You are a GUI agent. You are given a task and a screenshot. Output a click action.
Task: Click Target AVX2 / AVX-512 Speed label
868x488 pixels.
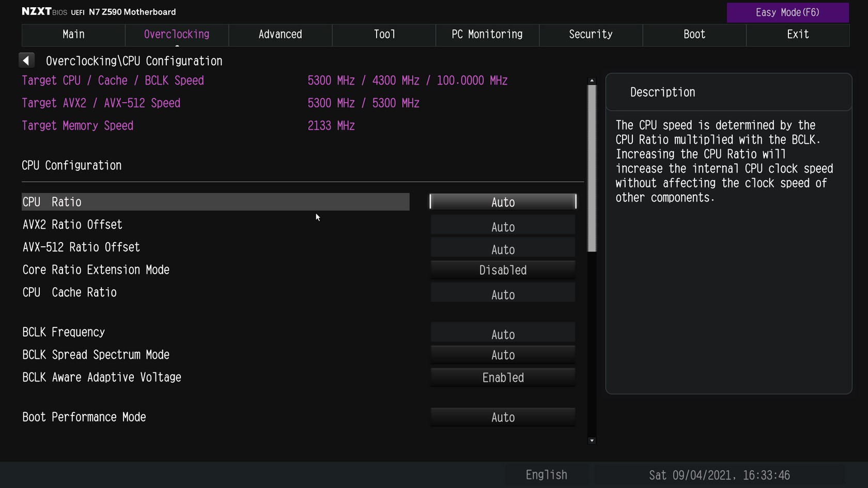[101, 103]
